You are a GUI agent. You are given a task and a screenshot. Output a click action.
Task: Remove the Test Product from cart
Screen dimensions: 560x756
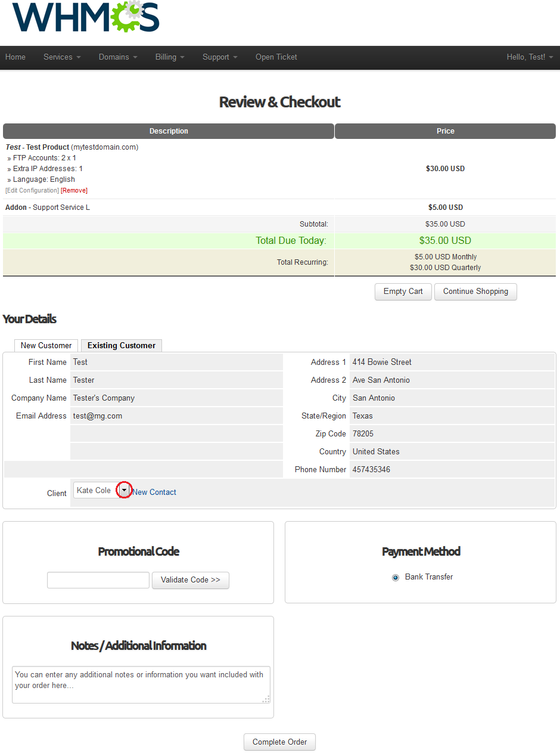point(74,190)
